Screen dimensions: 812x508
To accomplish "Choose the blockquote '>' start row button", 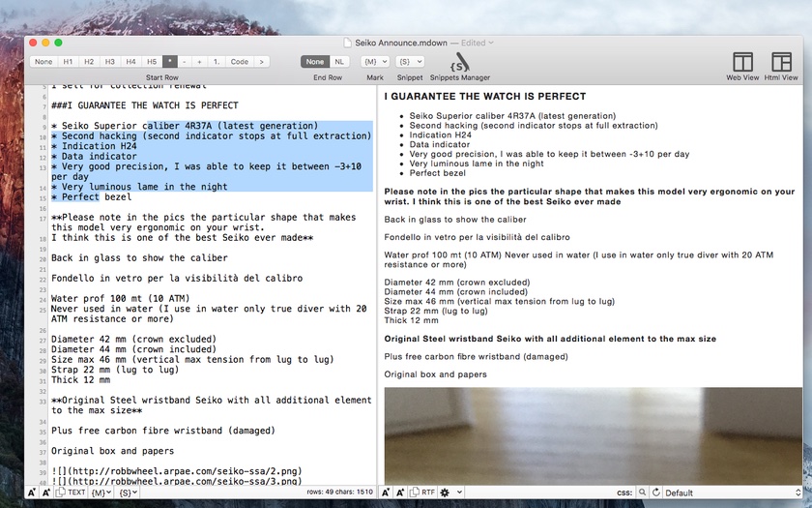I will pos(261,61).
